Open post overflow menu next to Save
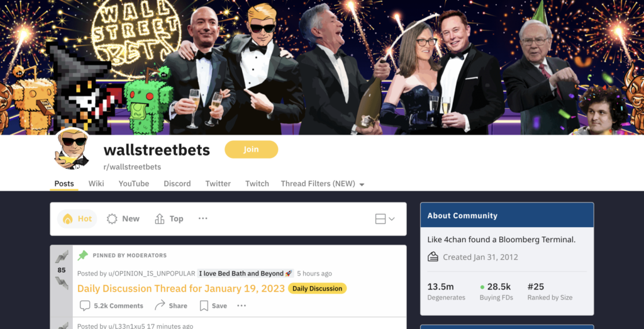Image resolution: width=644 pixels, height=329 pixels. pyautogui.click(x=241, y=306)
